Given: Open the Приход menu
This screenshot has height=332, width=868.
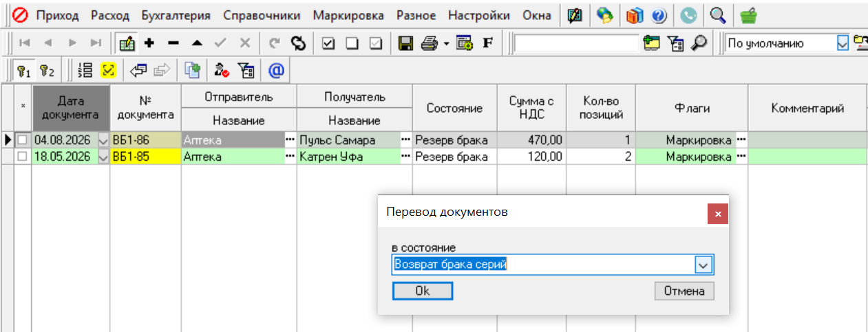Looking at the screenshot, I should pos(58,15).
